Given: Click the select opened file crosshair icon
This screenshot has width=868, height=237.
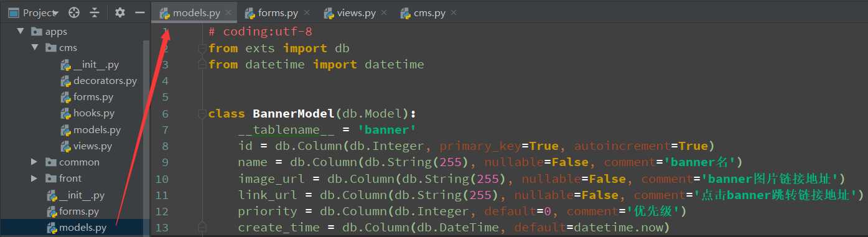Looking at the screenshot, I should click(74, 12).
